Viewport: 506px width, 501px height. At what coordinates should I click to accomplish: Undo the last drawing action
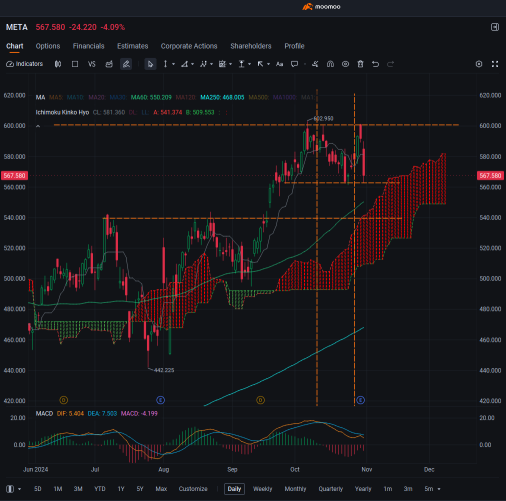point(375,64)
